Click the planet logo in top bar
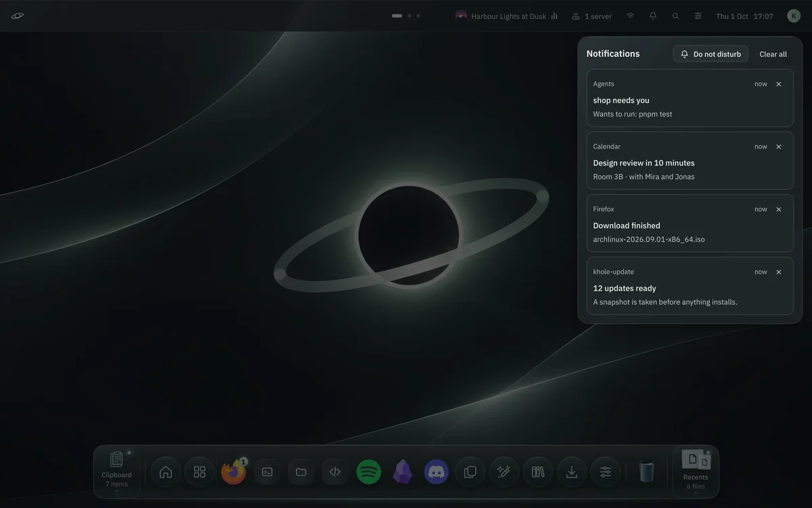812x508 pixels. pyautogui.click(x=18, y=16)
